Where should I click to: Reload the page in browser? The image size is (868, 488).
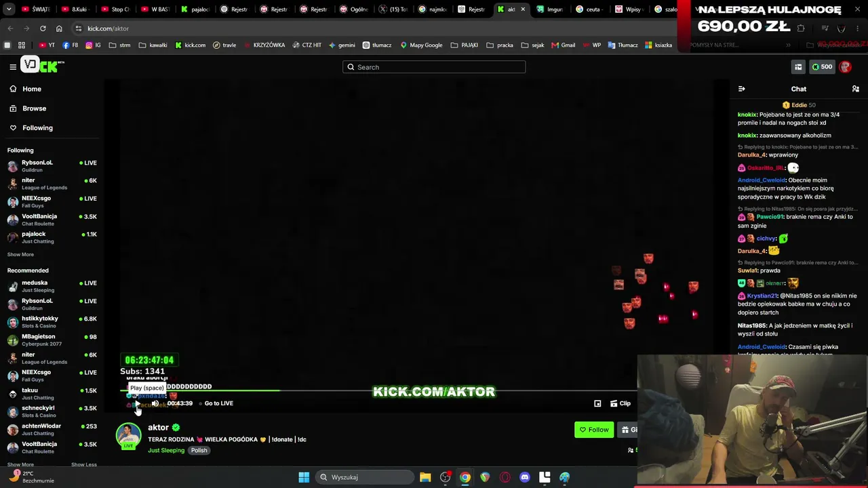pyautogui.click(x=43, y=28)
